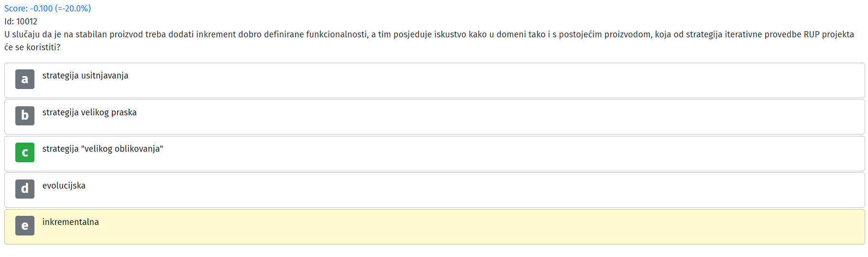Click empty area of answer row d

point(478,190)
